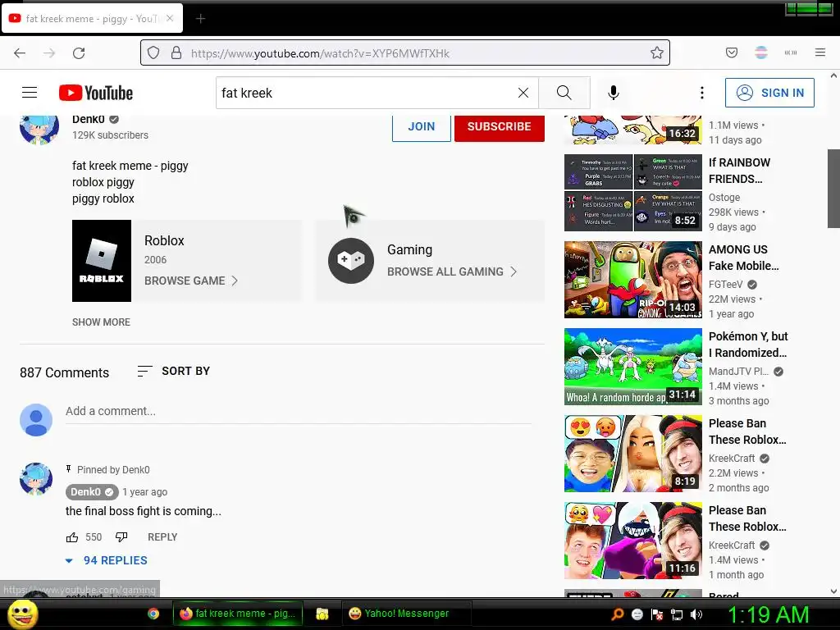
Task: Click the Denk0 badge on the pinned comment
Action: click(92, 492)
